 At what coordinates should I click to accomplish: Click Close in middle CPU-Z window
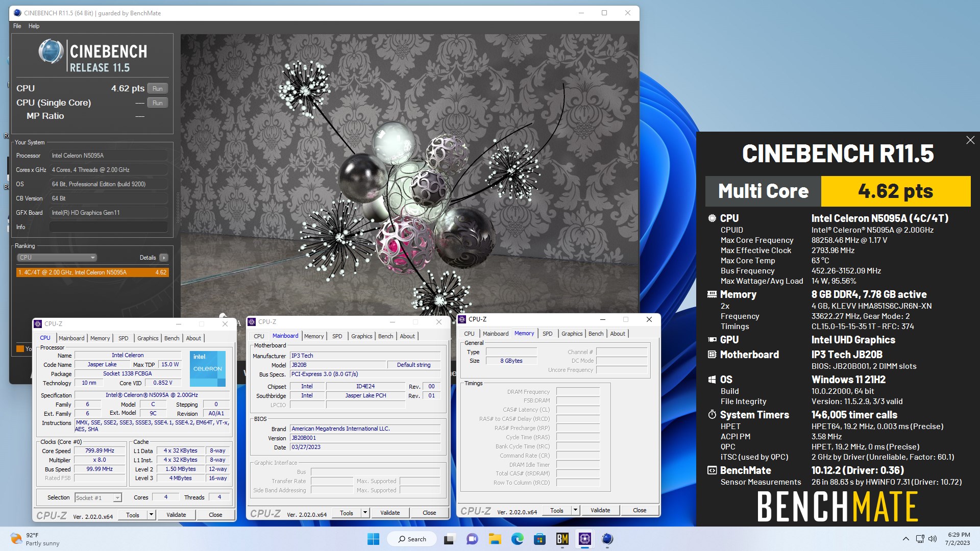pyautogui.click(x=429, y=513)
